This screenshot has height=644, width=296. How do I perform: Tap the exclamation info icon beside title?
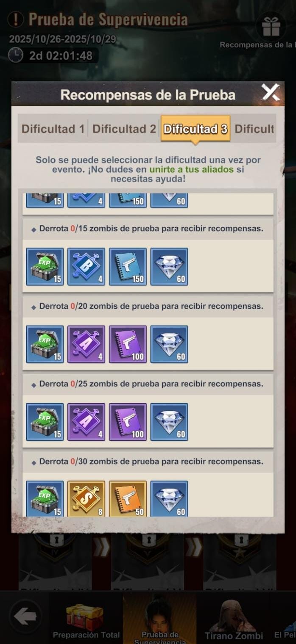(16, 19)
